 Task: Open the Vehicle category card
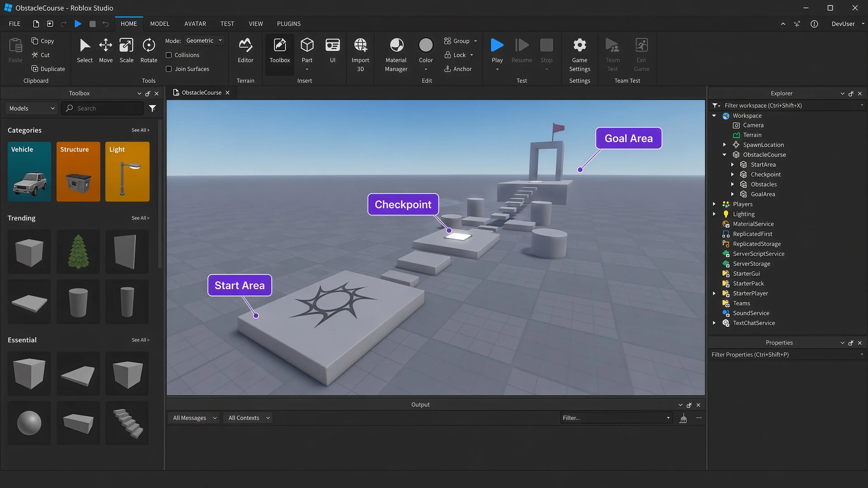[29, 171]
